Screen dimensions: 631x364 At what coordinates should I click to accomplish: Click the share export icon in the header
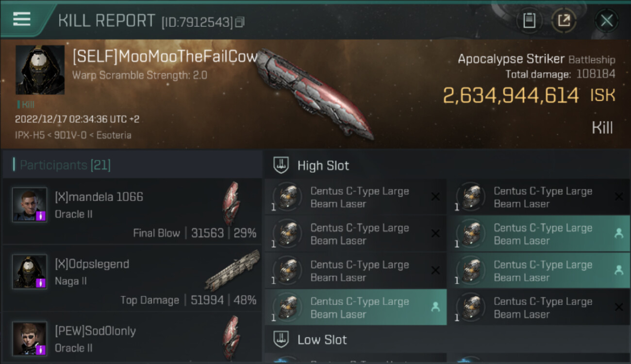(x=564, y=20)
